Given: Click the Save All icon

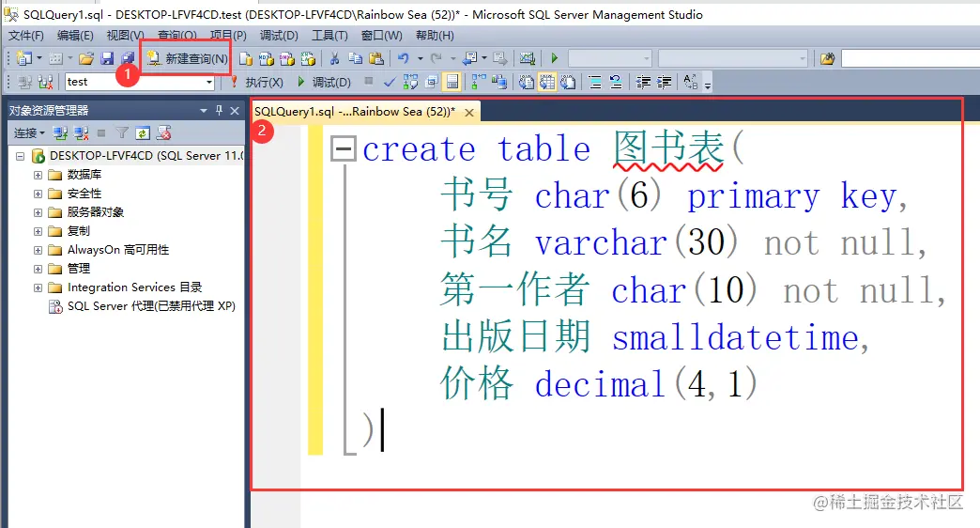Looking at the screenshot, I should pyautogui.click(x=128, y=58).
